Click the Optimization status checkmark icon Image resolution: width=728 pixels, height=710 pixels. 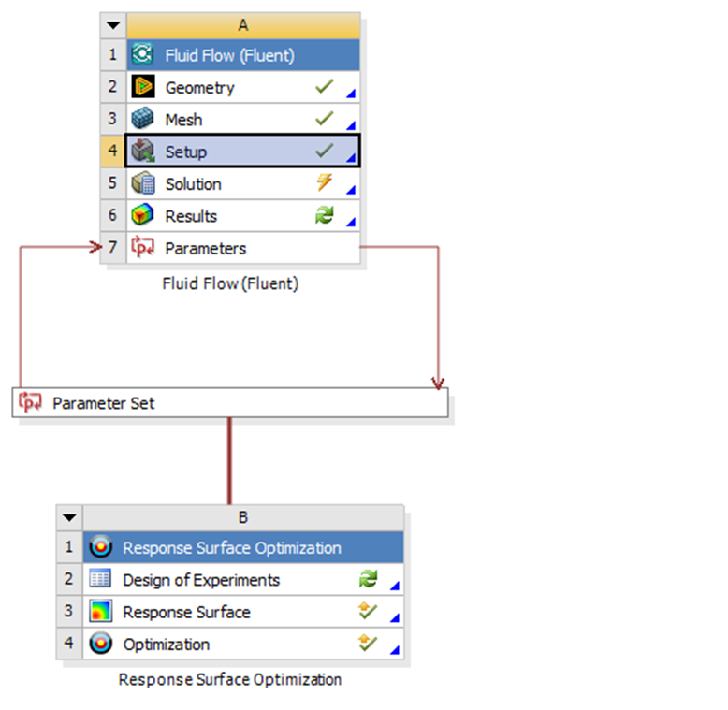coord(367,643)
